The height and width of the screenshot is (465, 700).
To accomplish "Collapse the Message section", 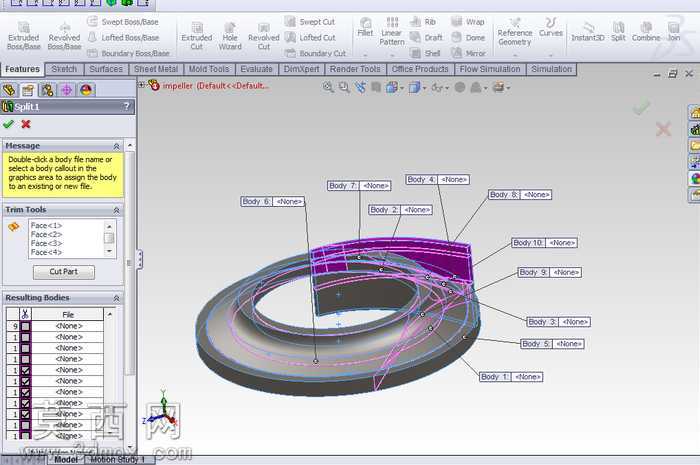I will (117, 146).
